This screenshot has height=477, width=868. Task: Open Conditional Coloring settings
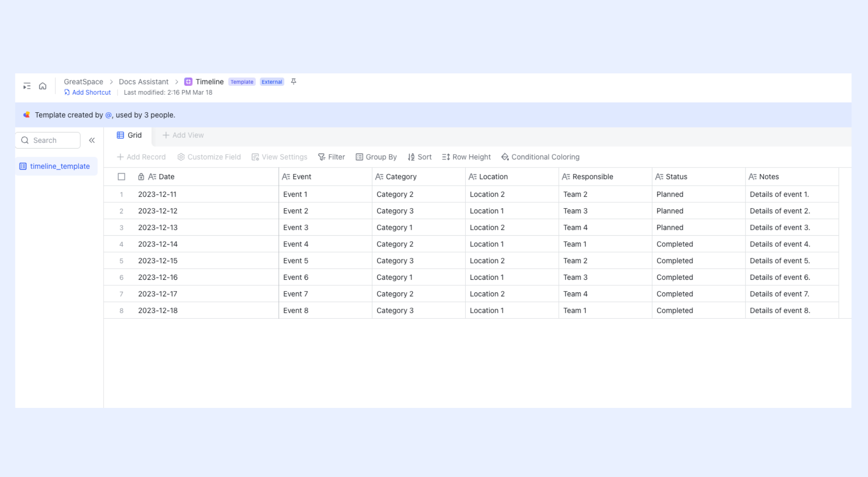click(x=541, y=157)
